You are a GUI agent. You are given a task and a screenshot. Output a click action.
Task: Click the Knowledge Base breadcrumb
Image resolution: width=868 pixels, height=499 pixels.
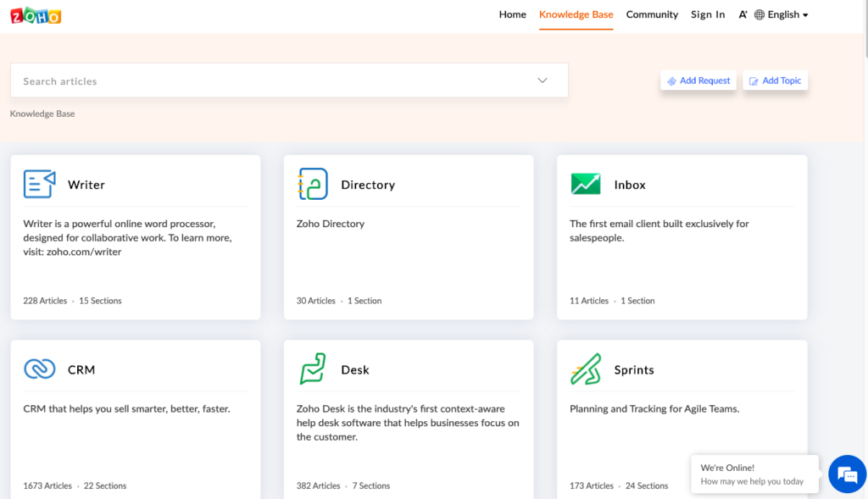[42, 114]
